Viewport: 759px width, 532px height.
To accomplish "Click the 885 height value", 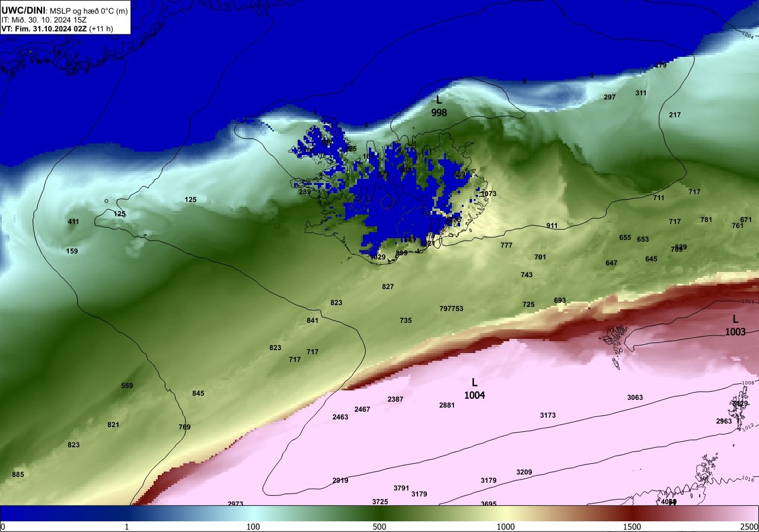I will tap(18, 475).
